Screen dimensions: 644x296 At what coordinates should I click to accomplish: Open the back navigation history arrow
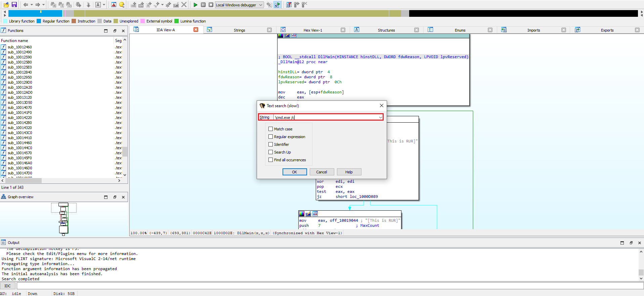click(32, 5)
